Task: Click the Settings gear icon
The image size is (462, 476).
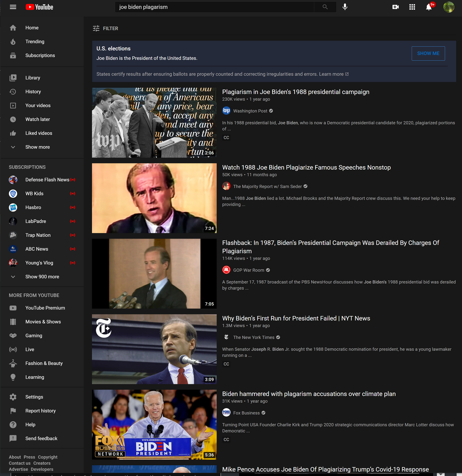Action: (x=13, y=397)
